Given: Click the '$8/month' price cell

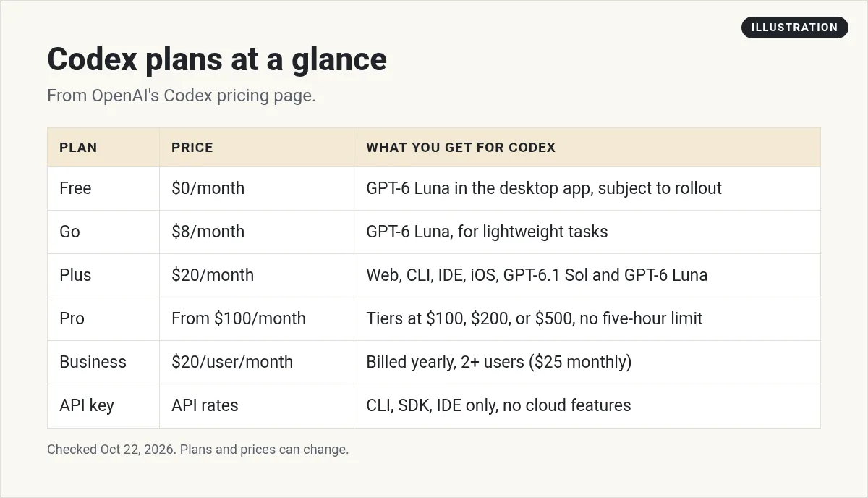Looking at the screenshot, I should [257, 232].
